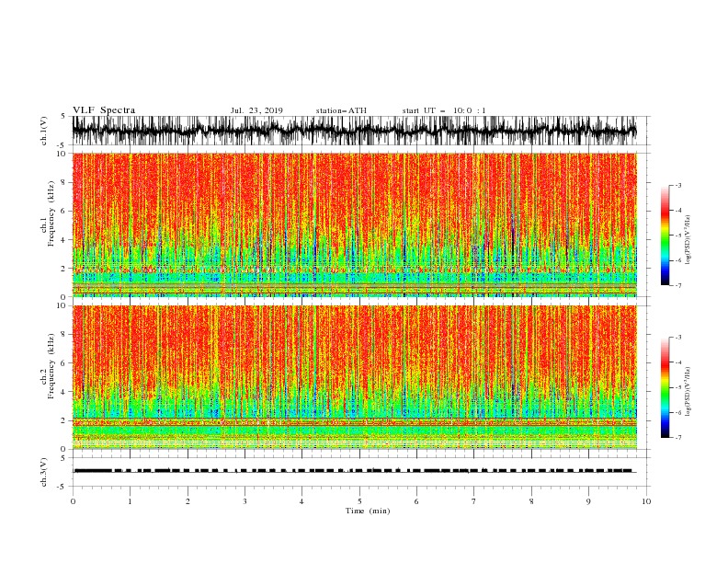
Task: Click the time axis tick label "10"
Action: click(646, 501)
